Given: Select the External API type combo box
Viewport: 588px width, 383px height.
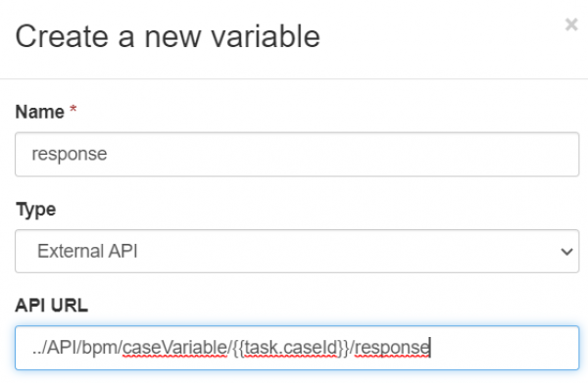Looking at the screenshot, I should point(297,251).
